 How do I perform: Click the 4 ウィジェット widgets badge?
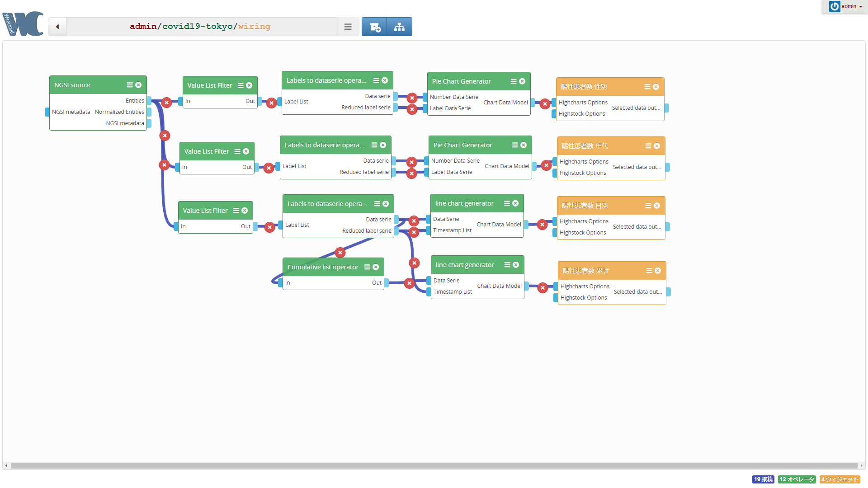[x=840, y=479]
